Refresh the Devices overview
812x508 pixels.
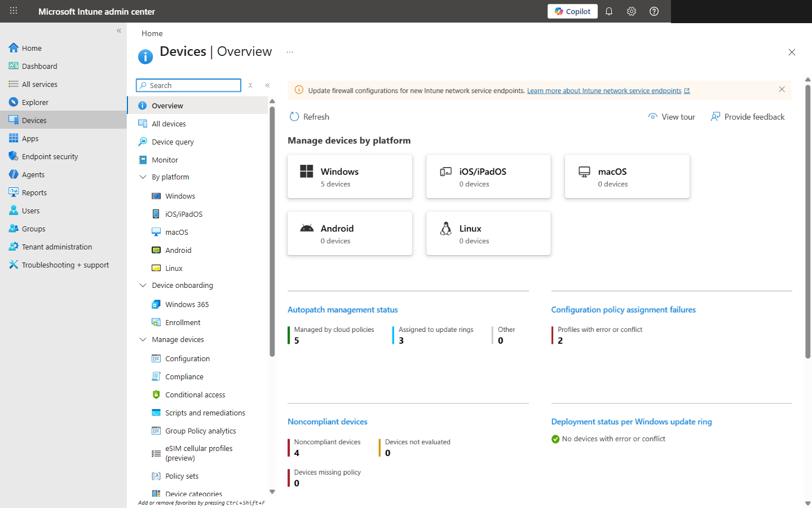click(x=309, y=116)
